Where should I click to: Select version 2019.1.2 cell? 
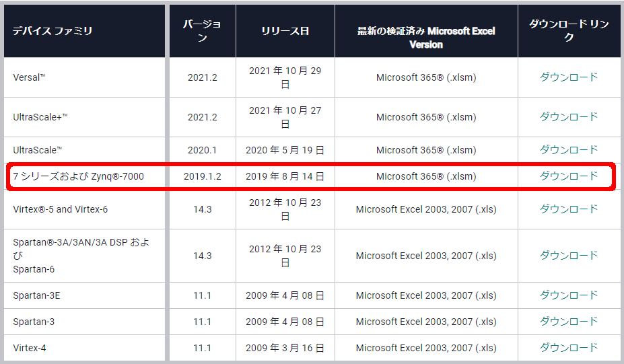point(202,176)
